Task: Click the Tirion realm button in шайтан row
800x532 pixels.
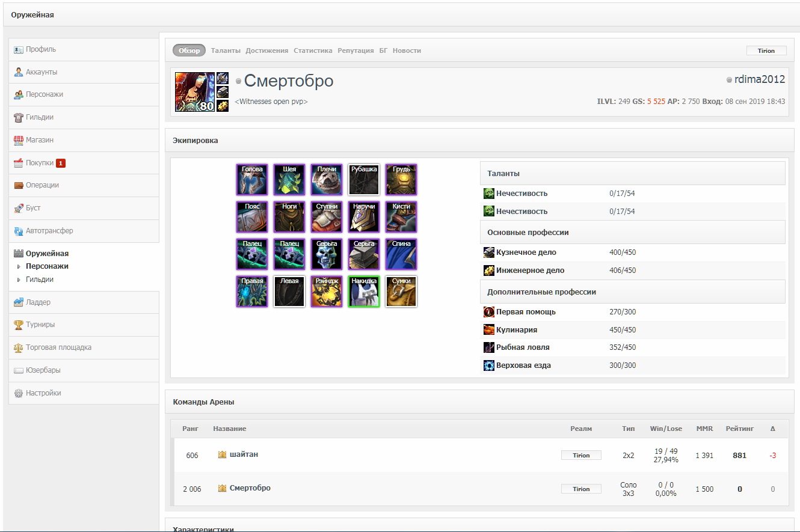Action: (581, 456)
